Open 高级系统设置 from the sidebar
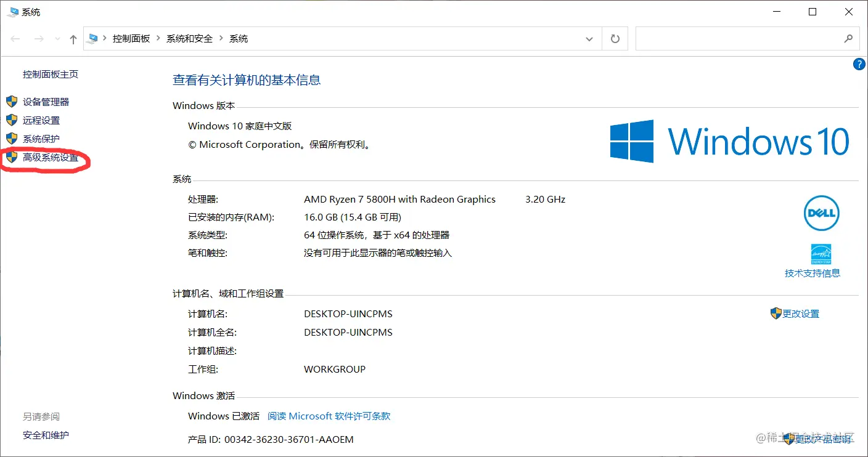The width and height of the screenshot is (868, 457). click(x=50, y=157)
